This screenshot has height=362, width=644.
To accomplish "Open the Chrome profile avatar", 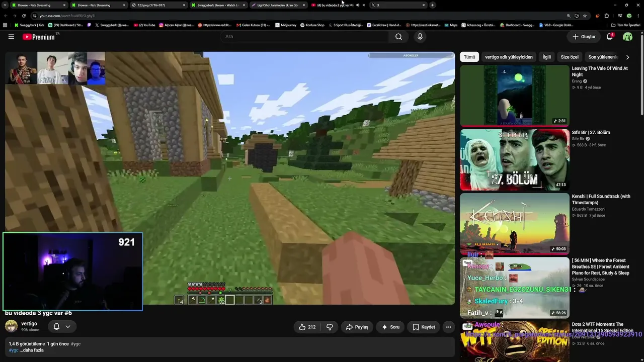I will 629,16.
